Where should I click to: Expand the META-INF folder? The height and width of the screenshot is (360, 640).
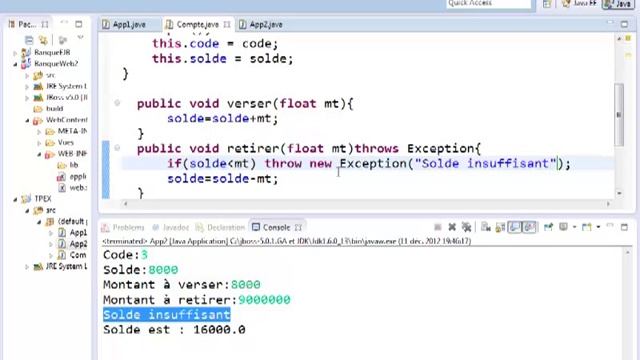[39, 131]
